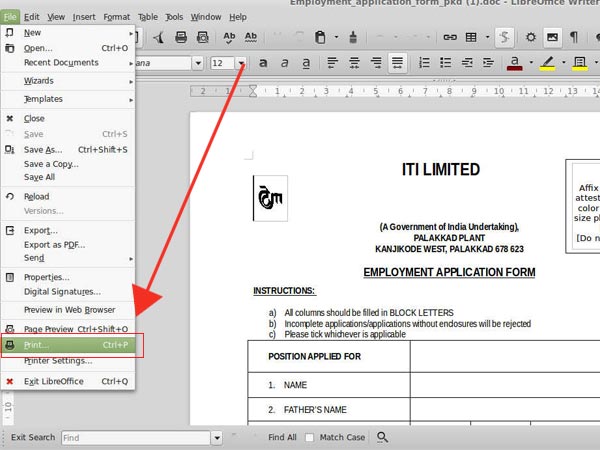Center the text horizontally
Viewport: 600px width, 450px height.
(x=354, y=62)
